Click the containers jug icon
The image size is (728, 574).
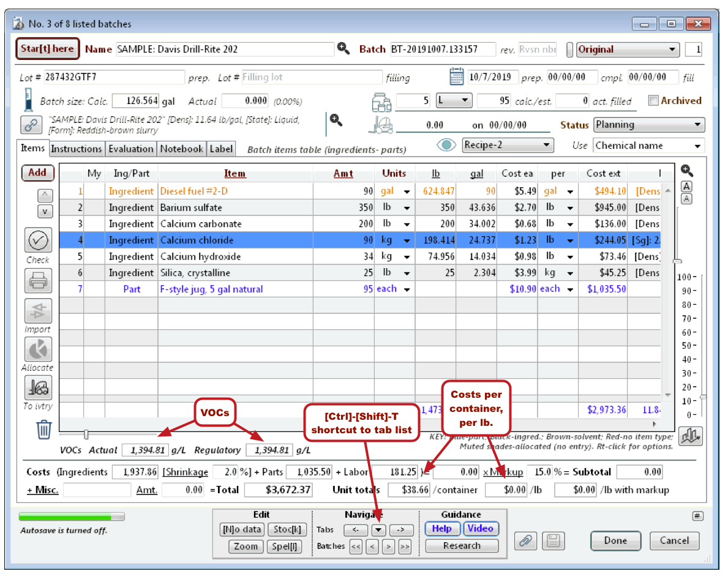(x=381, y=102)
